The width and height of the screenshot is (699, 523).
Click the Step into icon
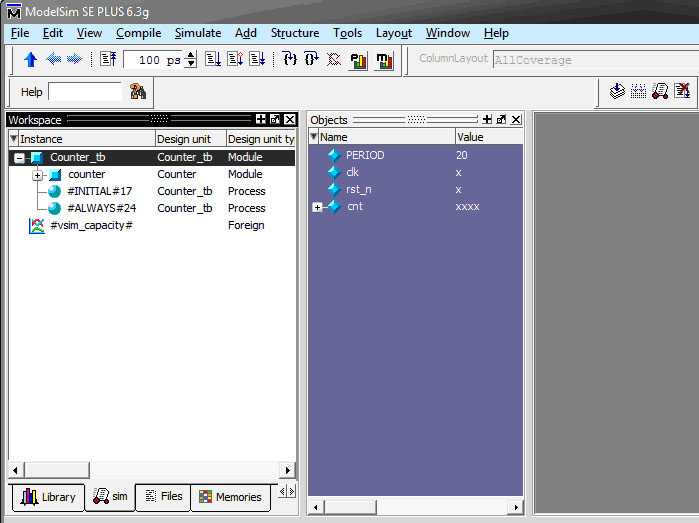pyautogui.click(x=290, y=59)
